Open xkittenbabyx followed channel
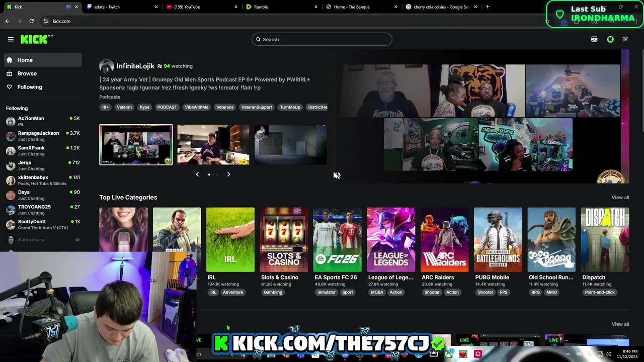The height and width of the screenshot is (362, 644). click(x=43, y=180)
